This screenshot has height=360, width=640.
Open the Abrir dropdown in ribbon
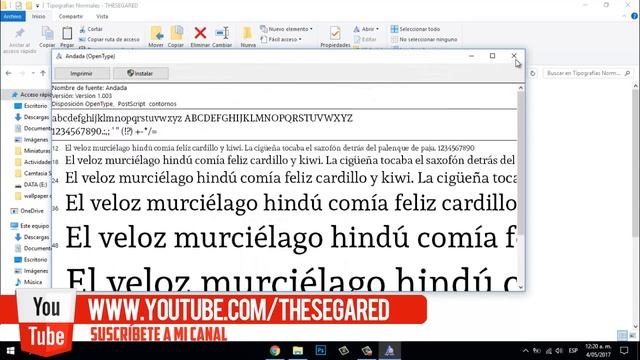pos(366,29)
